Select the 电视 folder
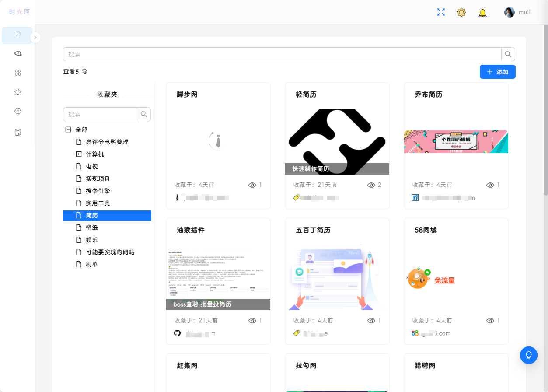 pyautogui.click(x=92, y=166)
